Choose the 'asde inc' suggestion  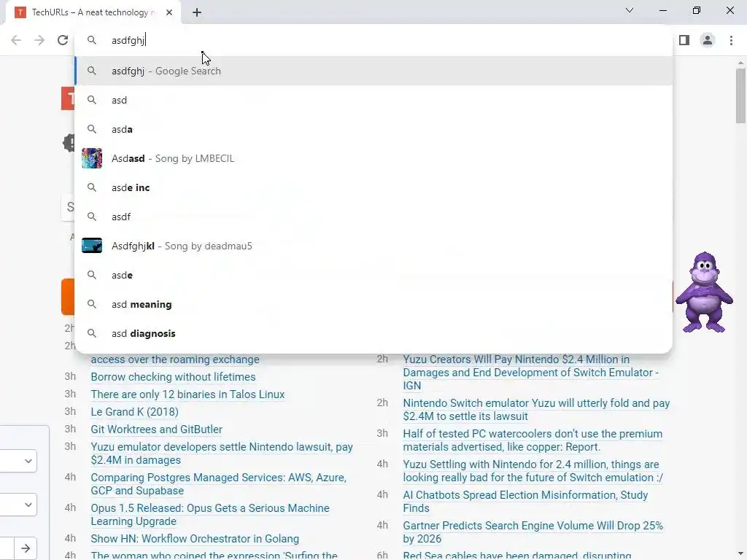[373, 187]
